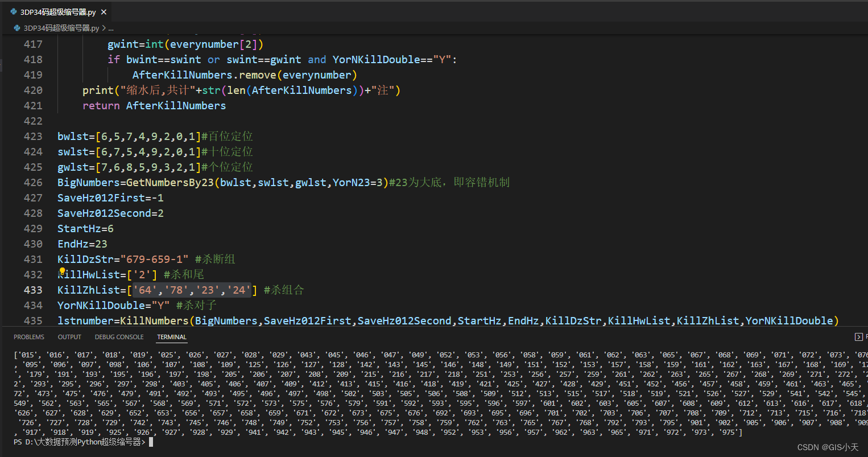Click the #23为大底，即容错机制 comment
This screenshot has width=868, height=457.
click(449, 183)
